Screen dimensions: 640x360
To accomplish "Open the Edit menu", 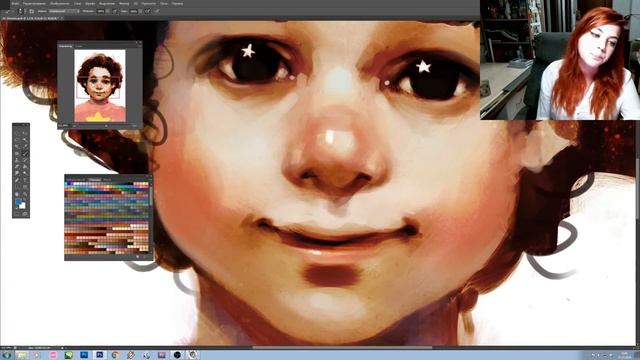I will click(34, 4).
